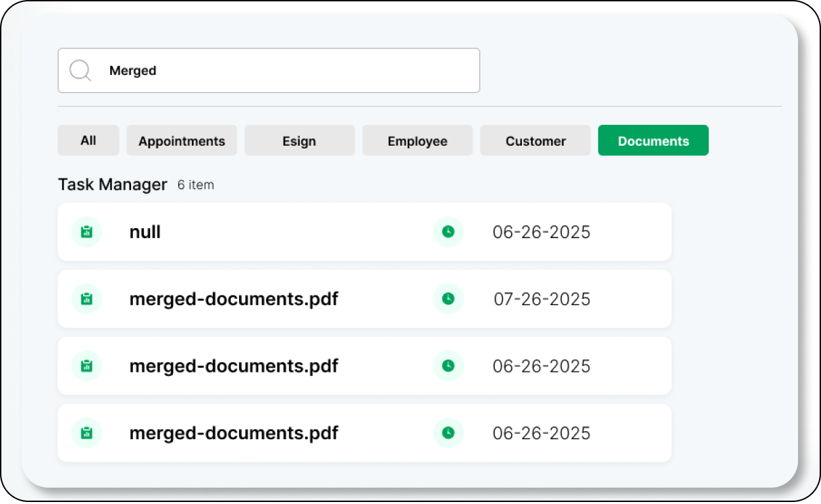The image size is (821, 504).
Task: Filter results by Customer
Action: [x=535, y=140]
